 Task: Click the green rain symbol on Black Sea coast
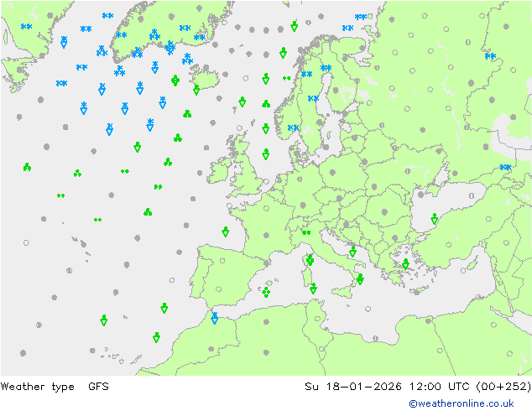435,219
